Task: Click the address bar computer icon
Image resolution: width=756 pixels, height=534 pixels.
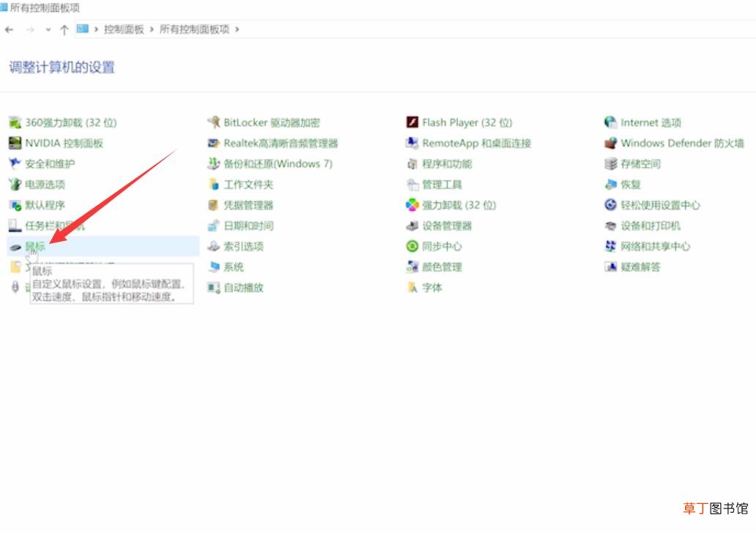Action: pyautogui.click(x=83, y=29)
